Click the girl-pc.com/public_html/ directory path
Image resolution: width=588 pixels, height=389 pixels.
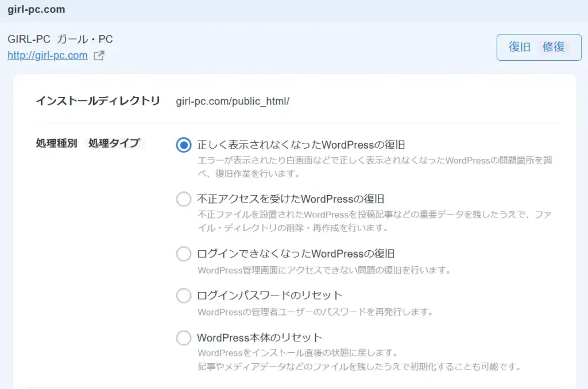click(x=233, y=101)
